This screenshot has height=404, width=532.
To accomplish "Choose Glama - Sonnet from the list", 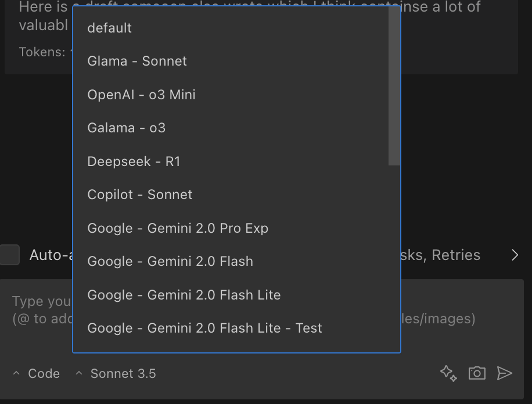I will click(137, 61).
